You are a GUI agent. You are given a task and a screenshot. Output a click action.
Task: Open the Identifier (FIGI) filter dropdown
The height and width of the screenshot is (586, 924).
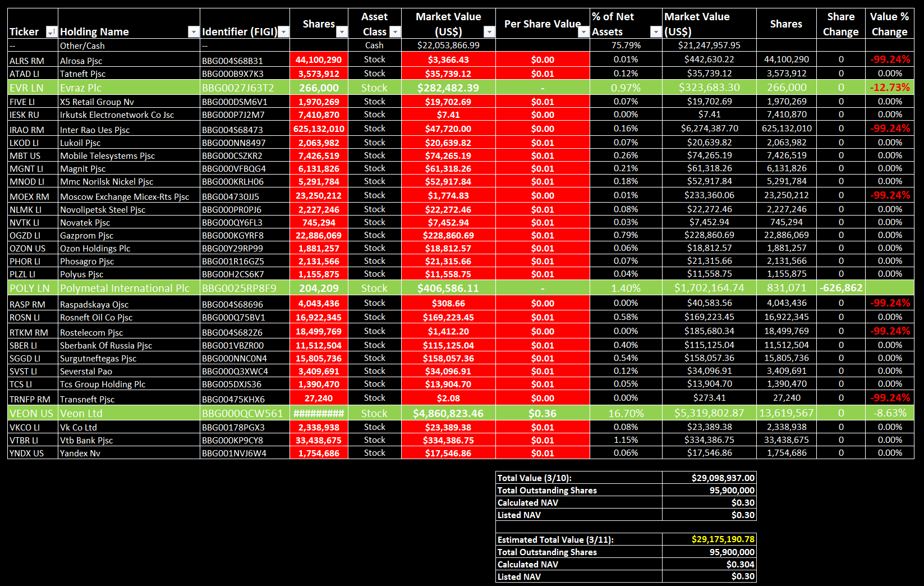[x=283, y=32]
